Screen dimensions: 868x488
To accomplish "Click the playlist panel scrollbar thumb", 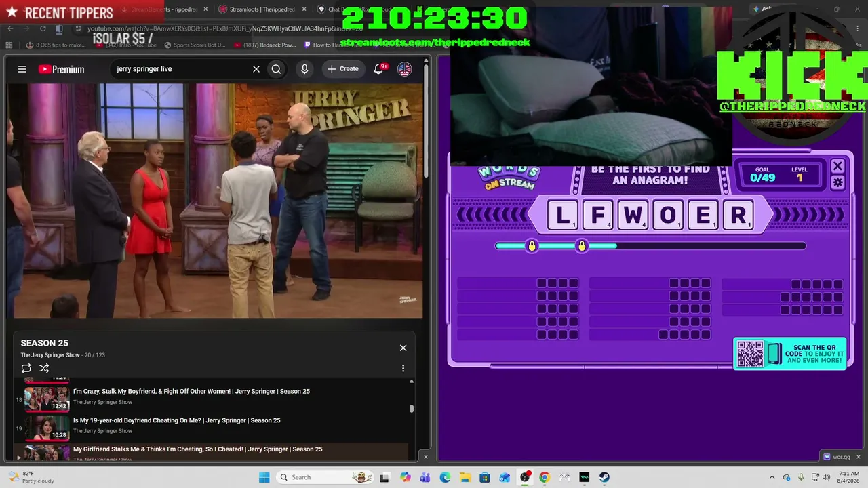I will pyautogui.click(x=412, y=409).
